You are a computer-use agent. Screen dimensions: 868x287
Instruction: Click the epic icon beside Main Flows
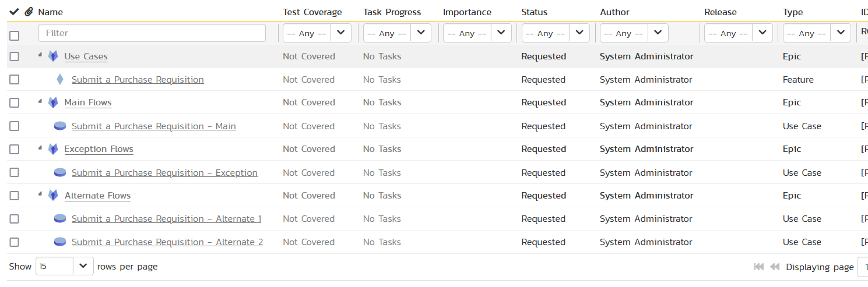53,102
